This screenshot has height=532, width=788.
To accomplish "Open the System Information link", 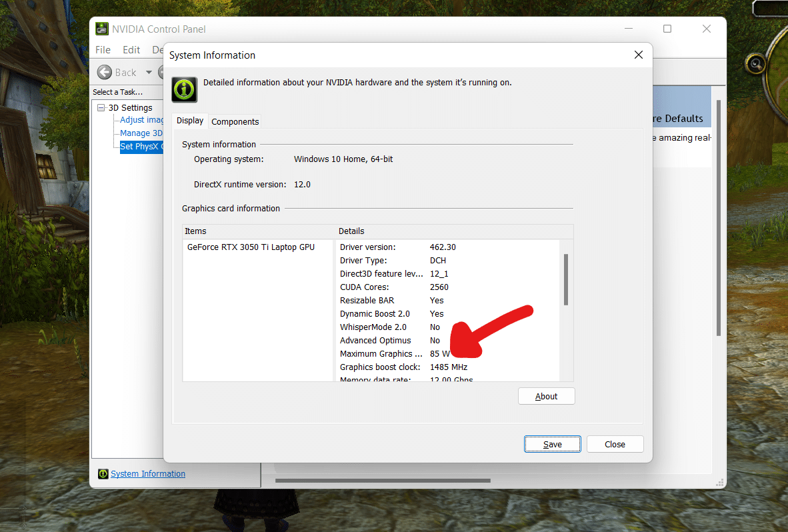I will pos(148,474).
